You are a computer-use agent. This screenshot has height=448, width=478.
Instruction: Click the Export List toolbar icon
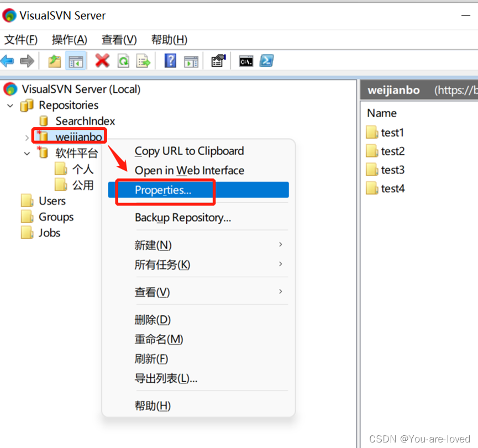143,61
